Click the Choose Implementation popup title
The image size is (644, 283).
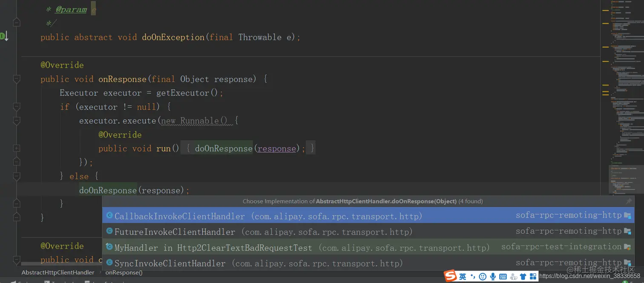tap(362, 201)
